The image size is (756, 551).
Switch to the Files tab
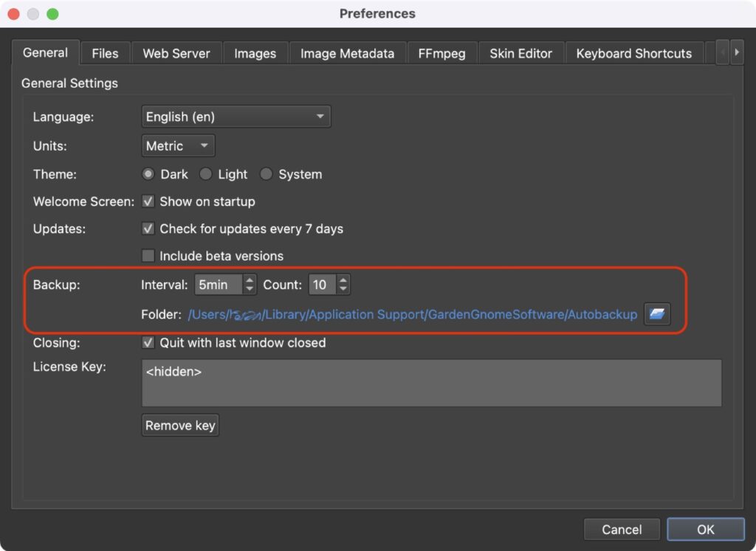tap(105, 52)
